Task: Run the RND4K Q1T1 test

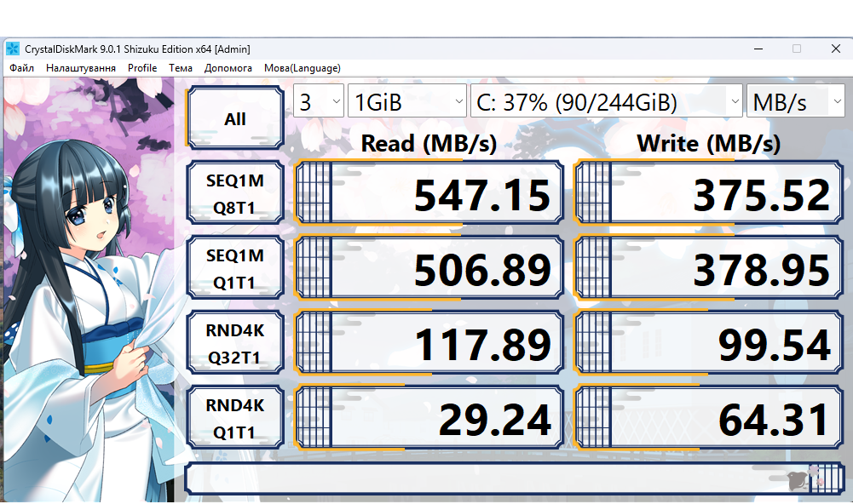Action: coord(235,418)
